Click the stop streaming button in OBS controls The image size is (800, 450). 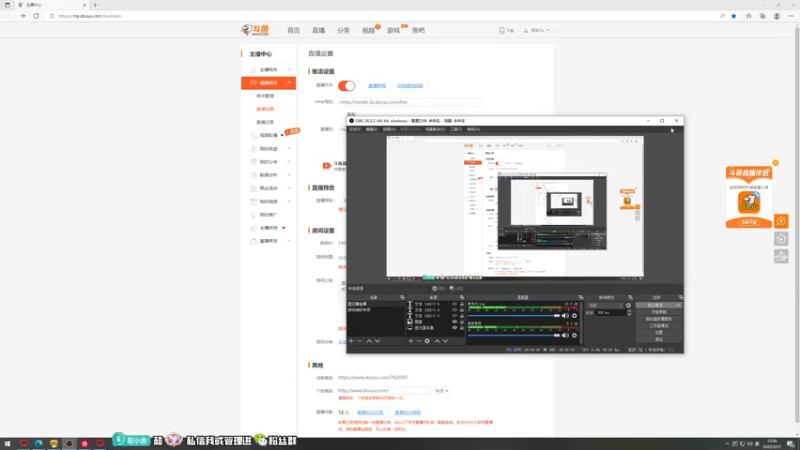pos(659,305)
